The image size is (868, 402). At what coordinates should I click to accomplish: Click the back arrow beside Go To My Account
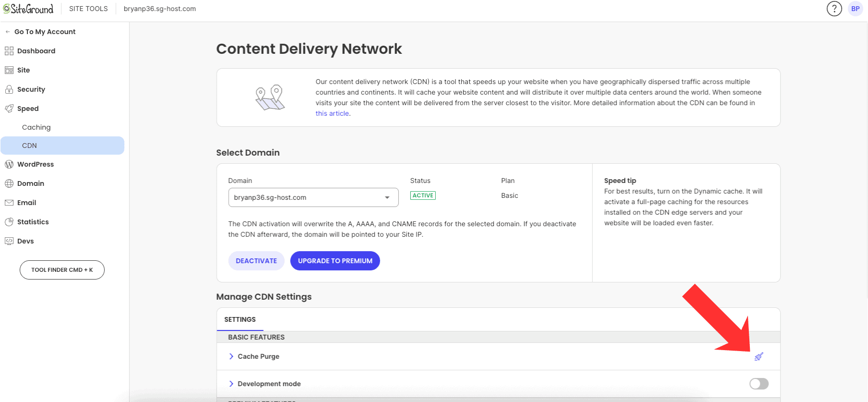point(8,32)
